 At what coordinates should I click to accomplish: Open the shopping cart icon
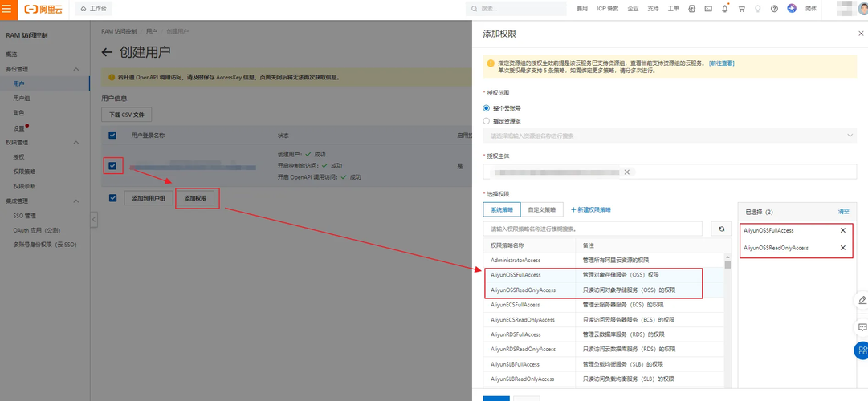[741, 9]
